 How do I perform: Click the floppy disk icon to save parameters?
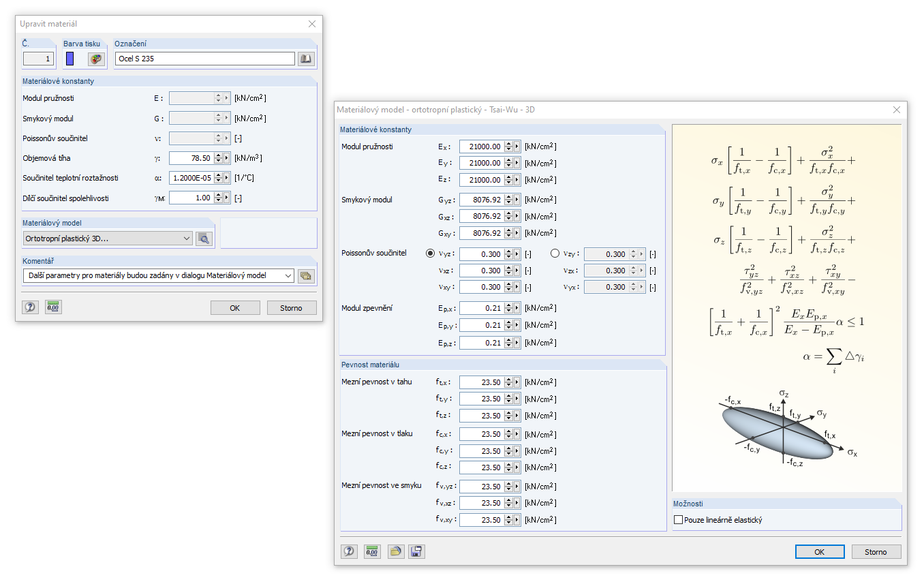click(416, 551)
